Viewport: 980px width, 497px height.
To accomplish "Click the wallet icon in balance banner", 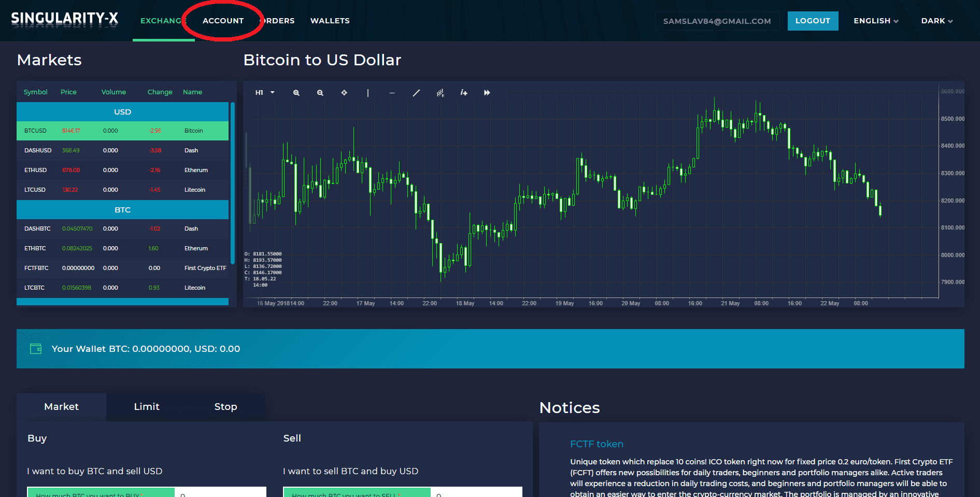I will (x=36, y=349).
